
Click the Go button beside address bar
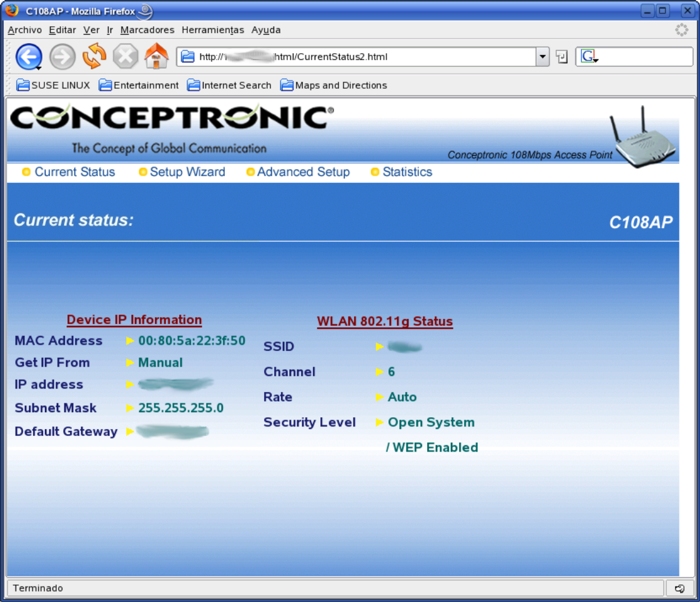point(561,57)
